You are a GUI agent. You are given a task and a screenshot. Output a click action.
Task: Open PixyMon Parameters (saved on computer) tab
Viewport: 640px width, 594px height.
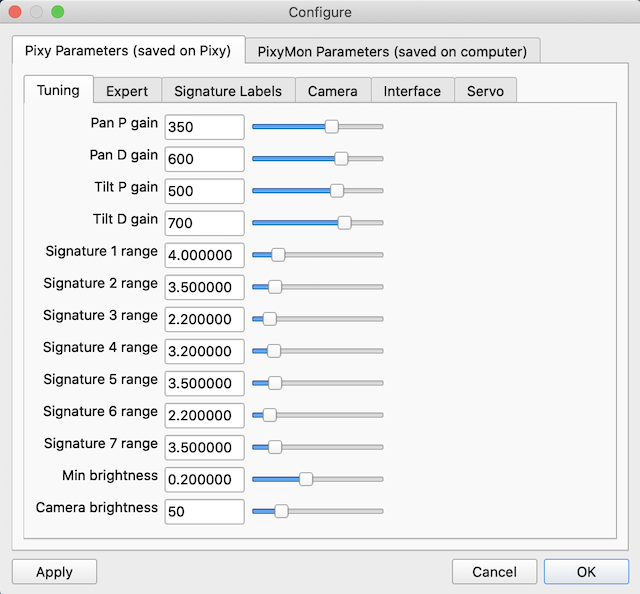[x=392, y=51]
